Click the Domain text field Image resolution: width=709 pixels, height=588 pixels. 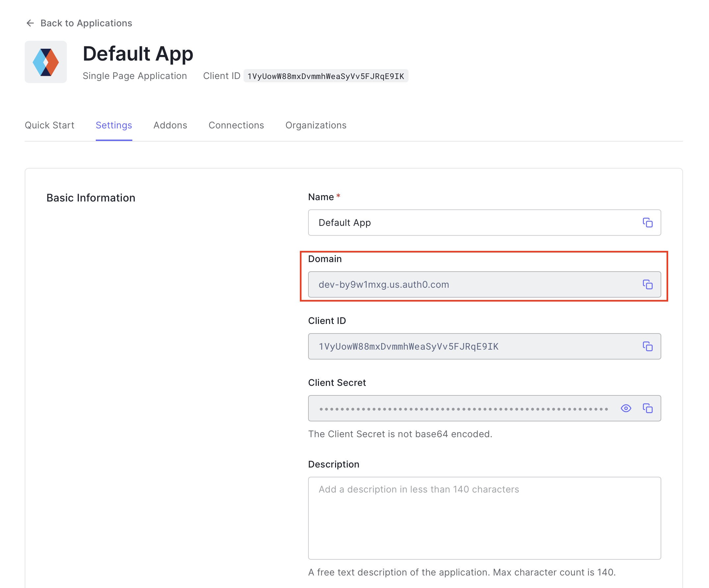point(473,284)
